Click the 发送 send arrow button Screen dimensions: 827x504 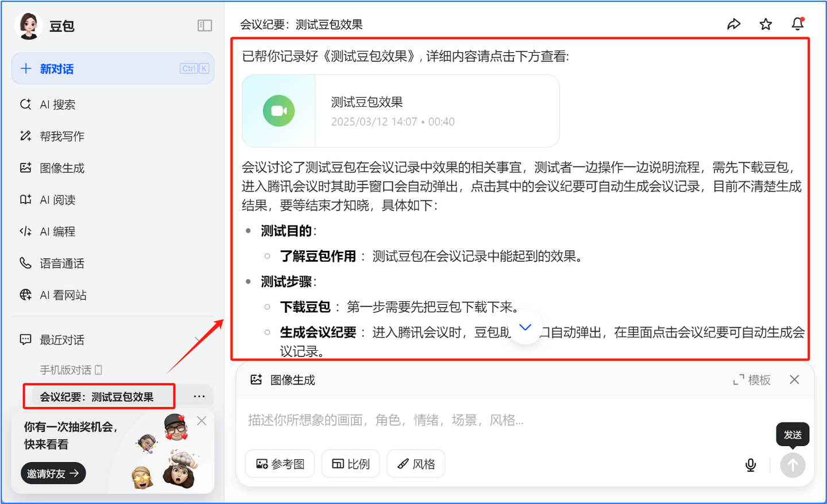click(x=793, y=465)
